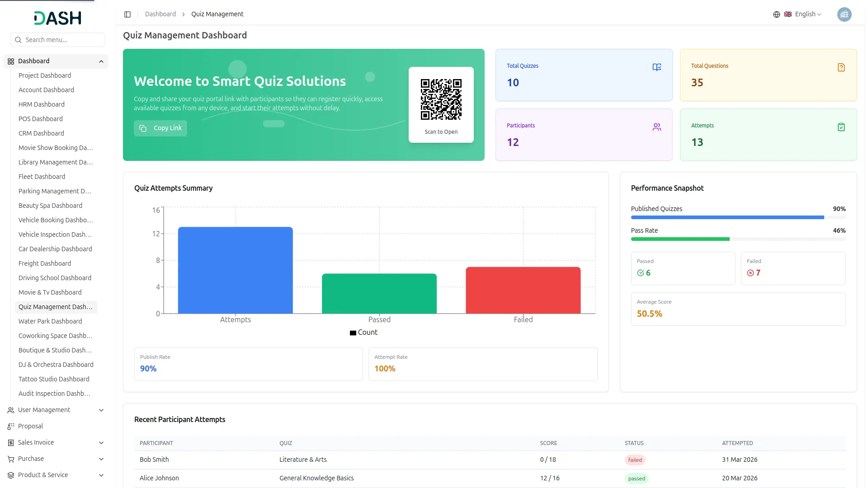Click the Attempts clipboard check icon
The width and height of the screenshot is (868, 488).
click(x=841, y=127)
